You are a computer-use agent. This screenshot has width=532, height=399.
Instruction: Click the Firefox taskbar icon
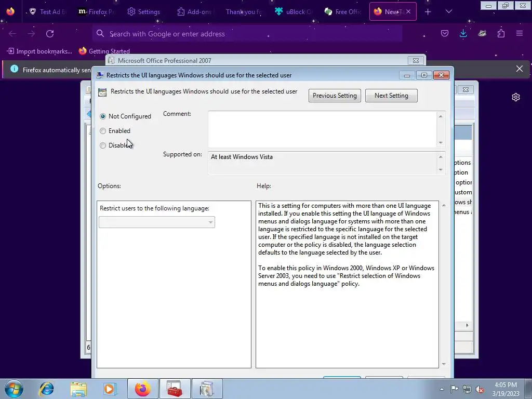click(142, 389)
